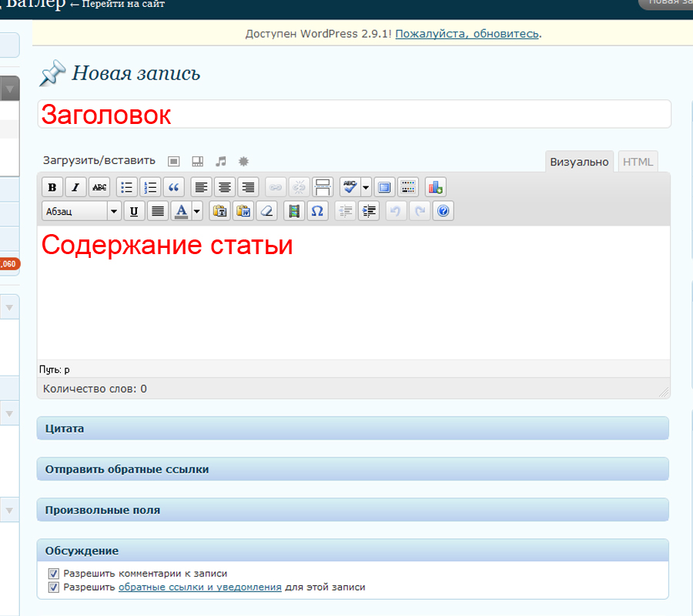Viewport: 693px width, 616px height.
Task: Select the Визуально editor tab
Action: tap(579, 162)
